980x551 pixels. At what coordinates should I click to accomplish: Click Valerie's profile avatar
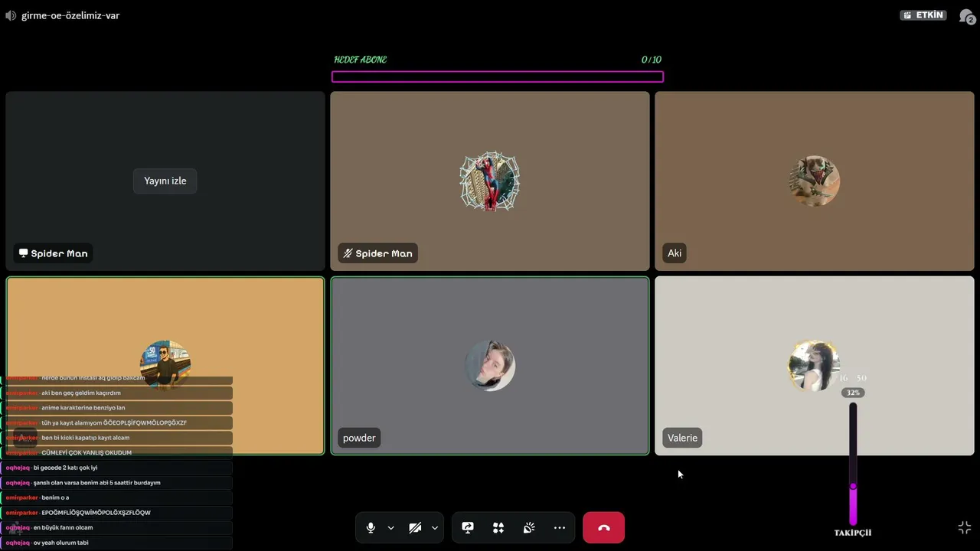[x=815, y=366]
